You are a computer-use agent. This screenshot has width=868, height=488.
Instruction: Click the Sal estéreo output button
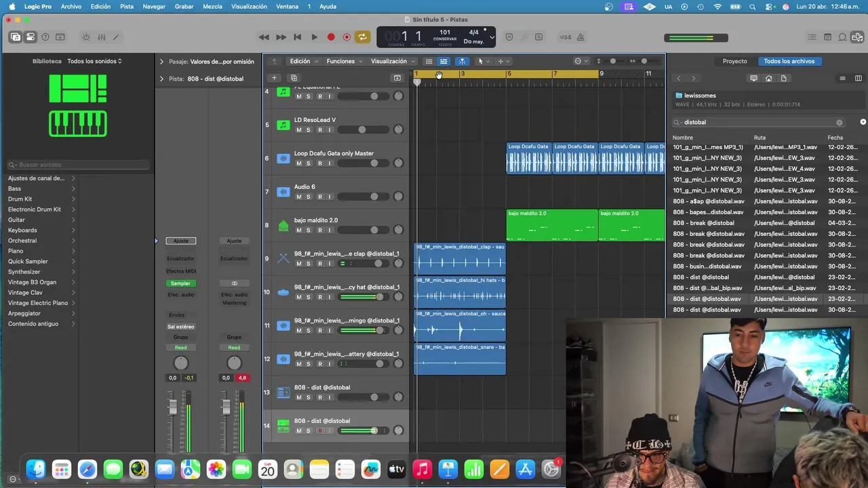point(180,327)
